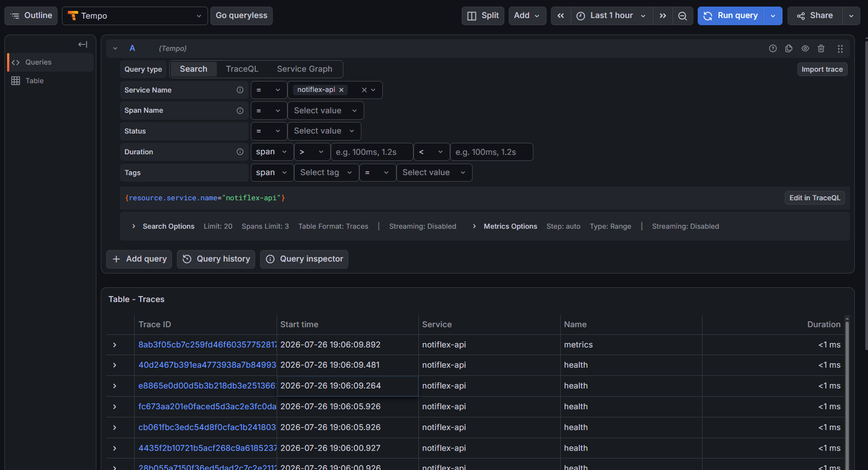Expand trace row 8ab3f05cb7c259fd
This screenshot has height=470, width=868.
click(114, 345)
